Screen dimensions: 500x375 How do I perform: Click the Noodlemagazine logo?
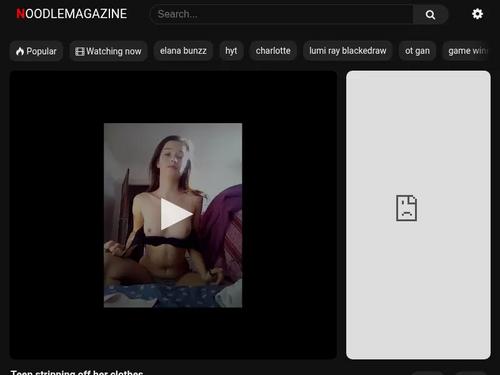click(x=72, y=14)
